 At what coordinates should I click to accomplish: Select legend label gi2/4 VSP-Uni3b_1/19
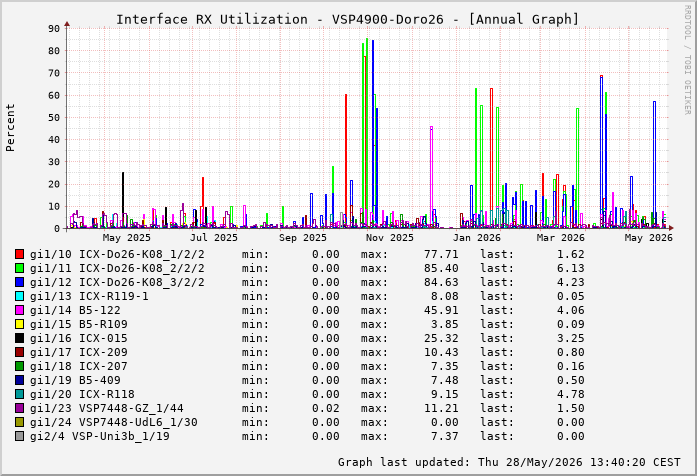[100, 436]
